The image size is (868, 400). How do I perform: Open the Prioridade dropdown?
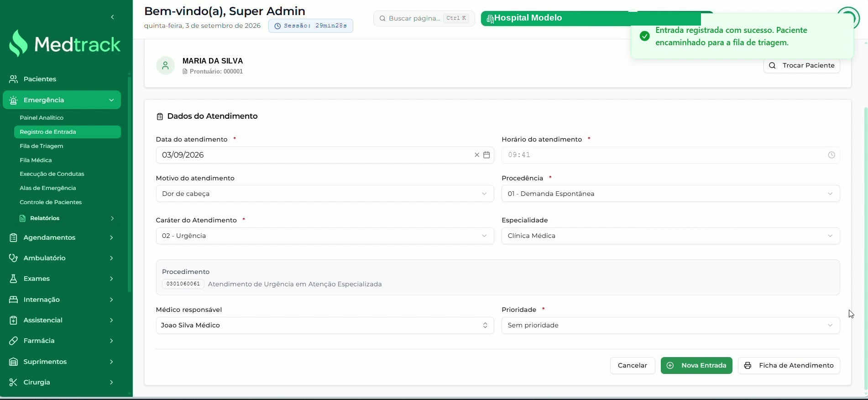coord(670,325)
